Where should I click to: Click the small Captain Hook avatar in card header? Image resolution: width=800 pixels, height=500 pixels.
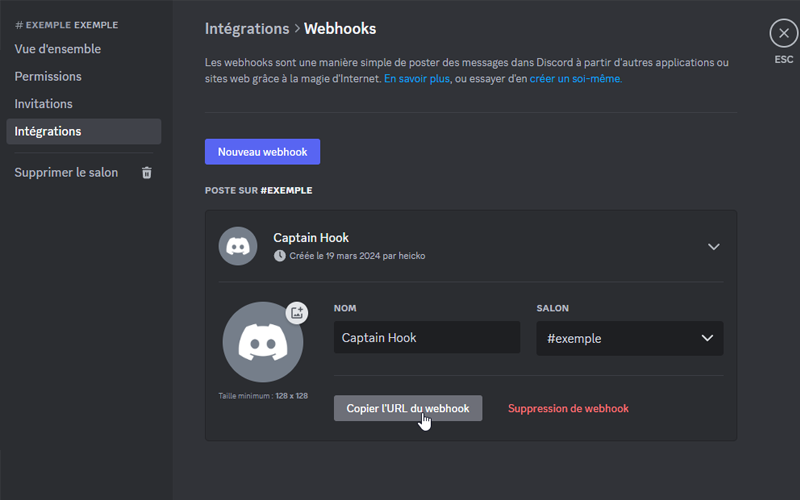tap(238, 246)
